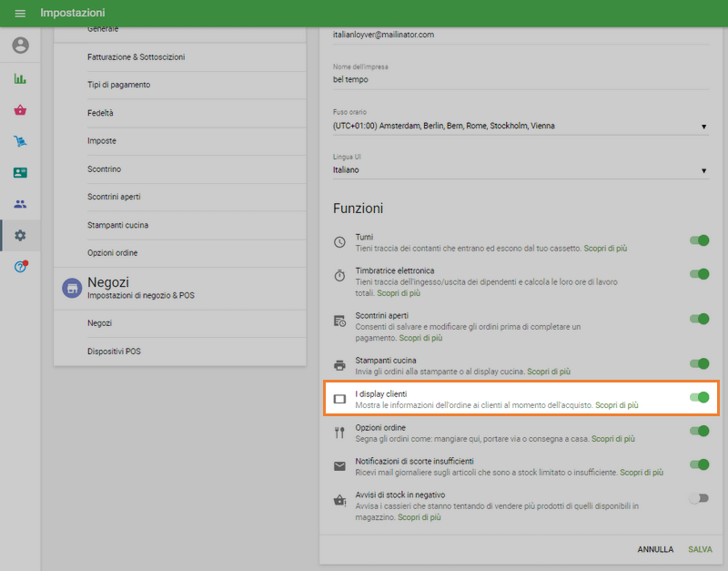This screenshot has height=571, width=728.
Task: Open the employees ID card icon
Action: pyautogui.click(x=20, y=172)
